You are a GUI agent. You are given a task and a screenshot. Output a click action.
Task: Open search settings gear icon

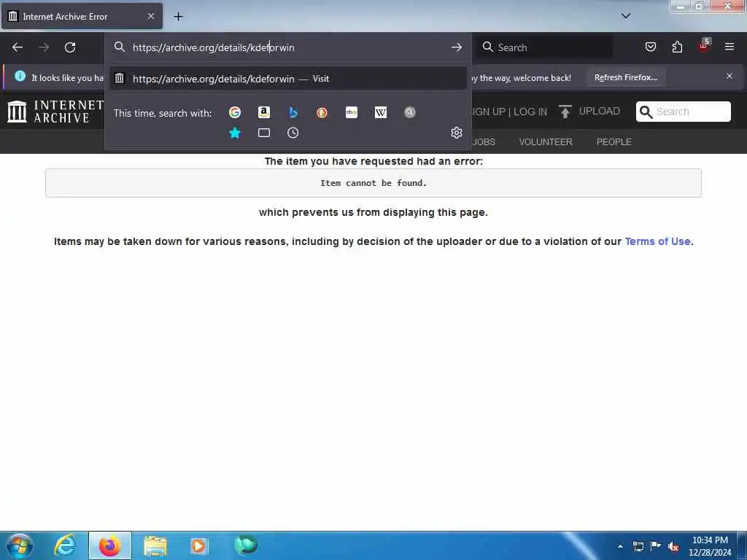457,133
